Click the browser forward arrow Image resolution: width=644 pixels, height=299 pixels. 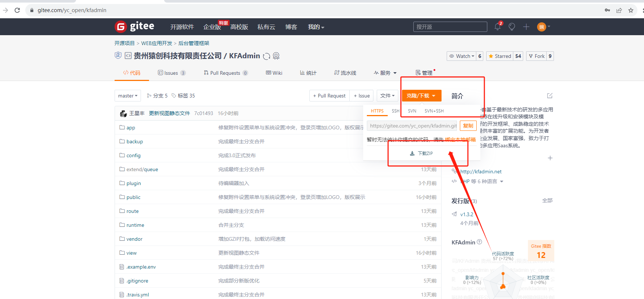click(5, 10)
